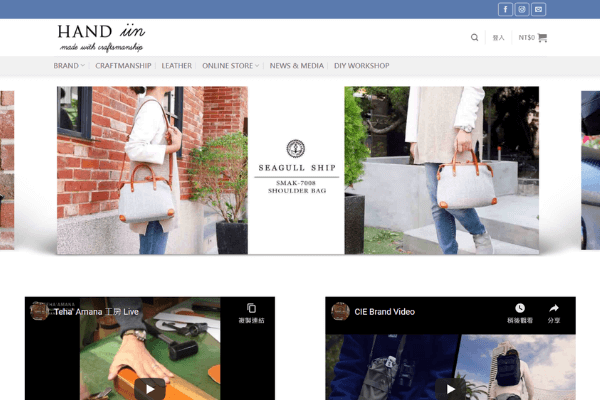Expand the ONLINE STORE dropdown

click(230, 65)
